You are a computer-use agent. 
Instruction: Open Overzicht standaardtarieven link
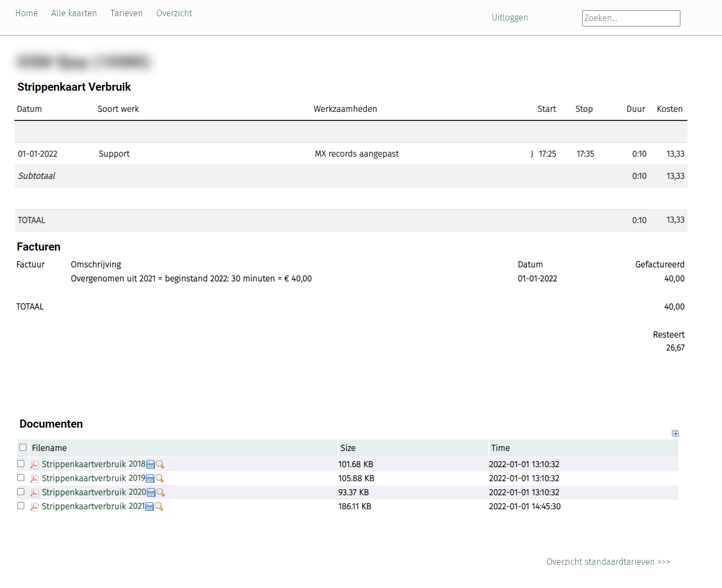608,562
